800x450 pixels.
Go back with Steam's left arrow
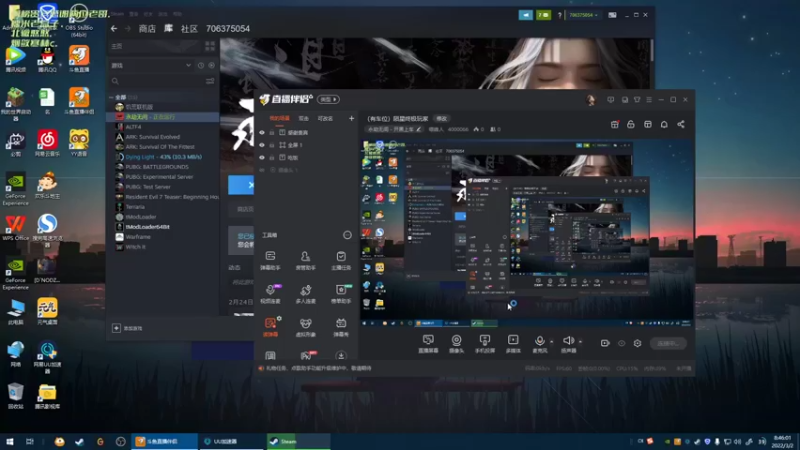pyautogui.click(x=114, y=29)
